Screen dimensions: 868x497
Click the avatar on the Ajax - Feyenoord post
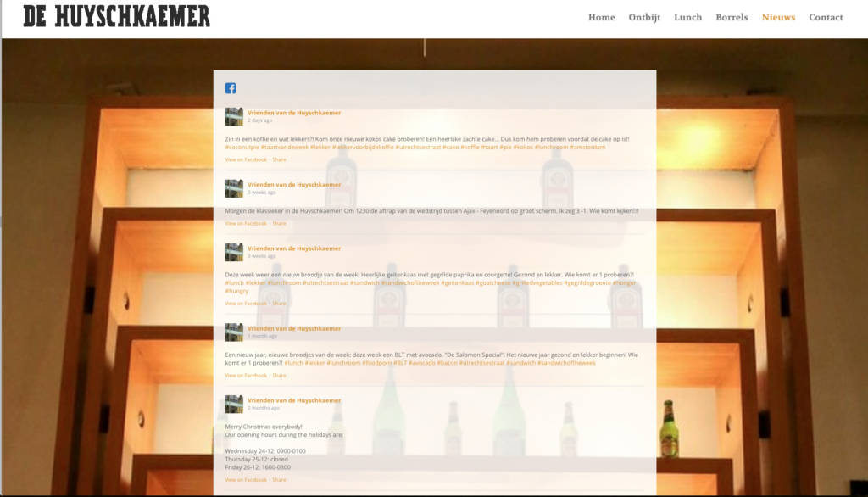point(234,188)
